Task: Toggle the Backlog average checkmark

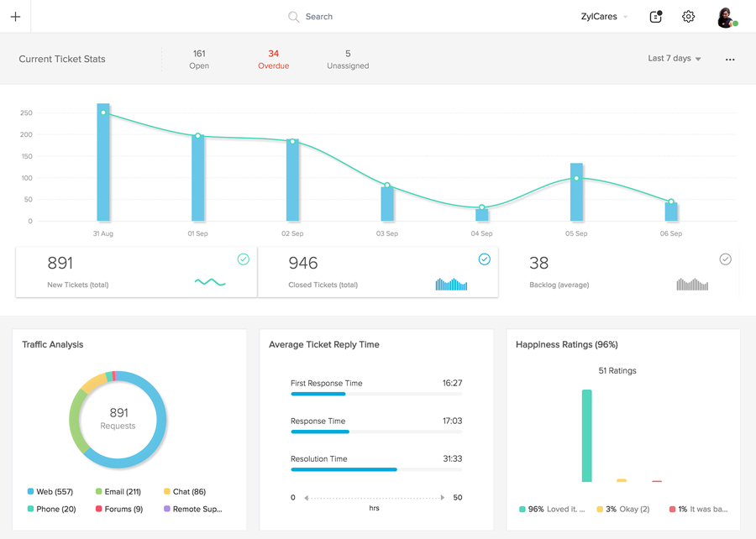Action: coord(726,259)
